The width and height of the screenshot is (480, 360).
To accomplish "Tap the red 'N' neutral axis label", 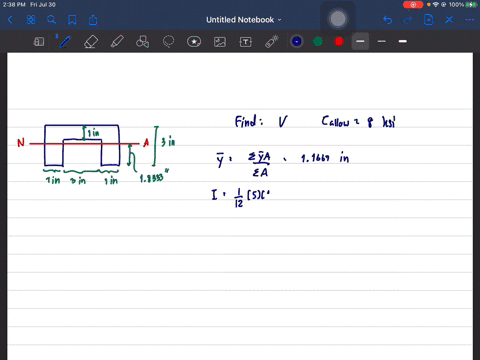I will point(21,143).
